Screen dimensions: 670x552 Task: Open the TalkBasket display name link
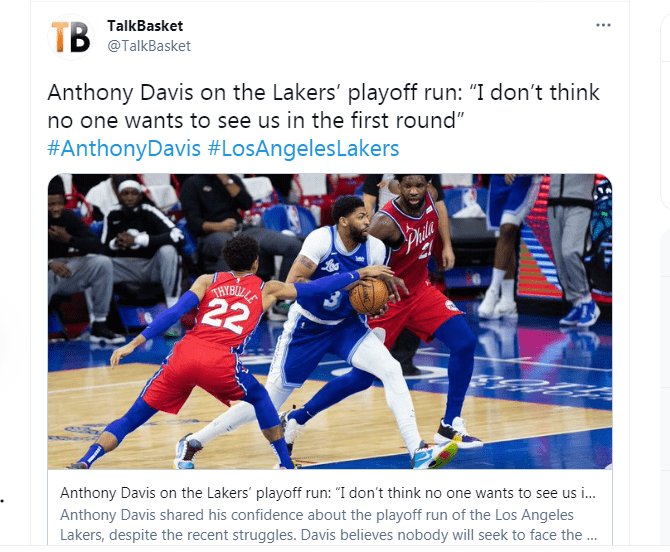click(145, 26)
